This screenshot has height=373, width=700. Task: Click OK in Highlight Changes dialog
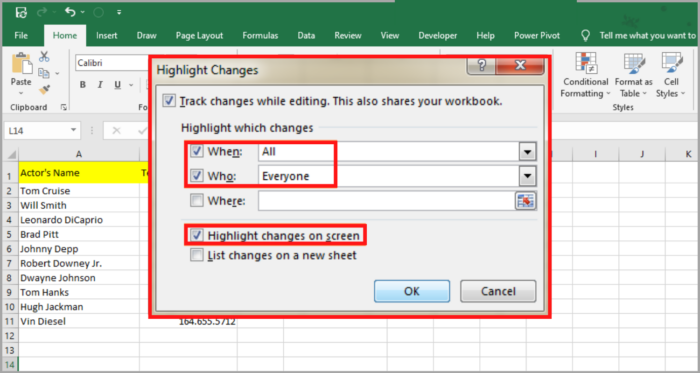click(412, 291)
